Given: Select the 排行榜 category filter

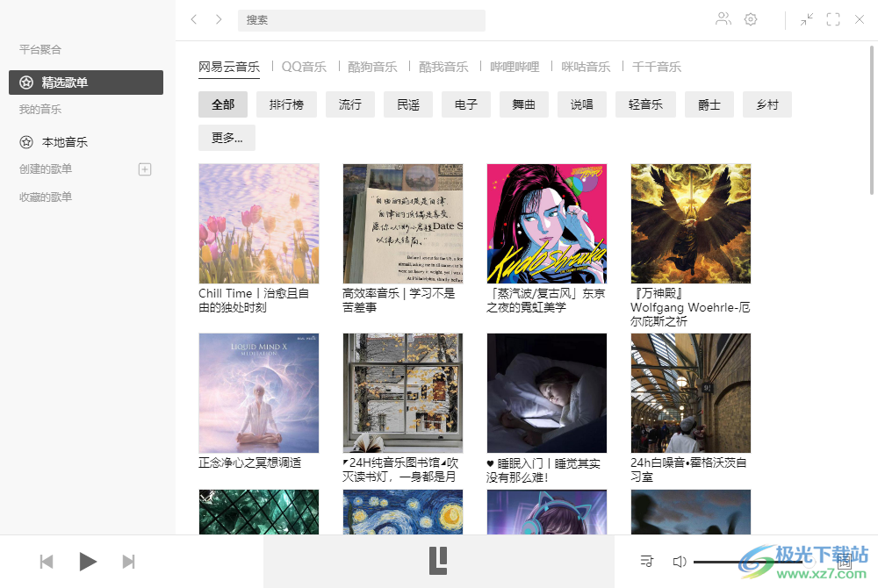Looking at the screenshot, I should point(287,104).
